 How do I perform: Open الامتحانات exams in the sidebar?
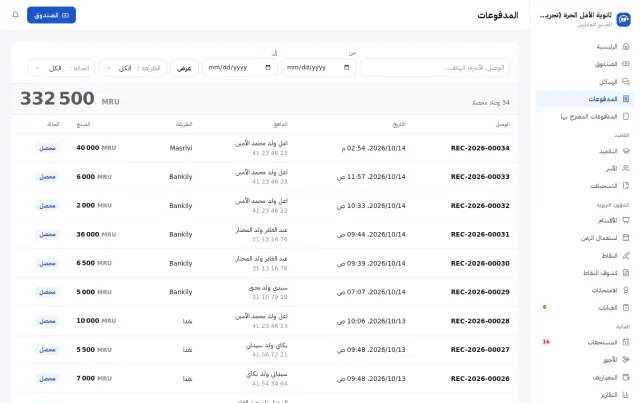(x=585, y=290)
